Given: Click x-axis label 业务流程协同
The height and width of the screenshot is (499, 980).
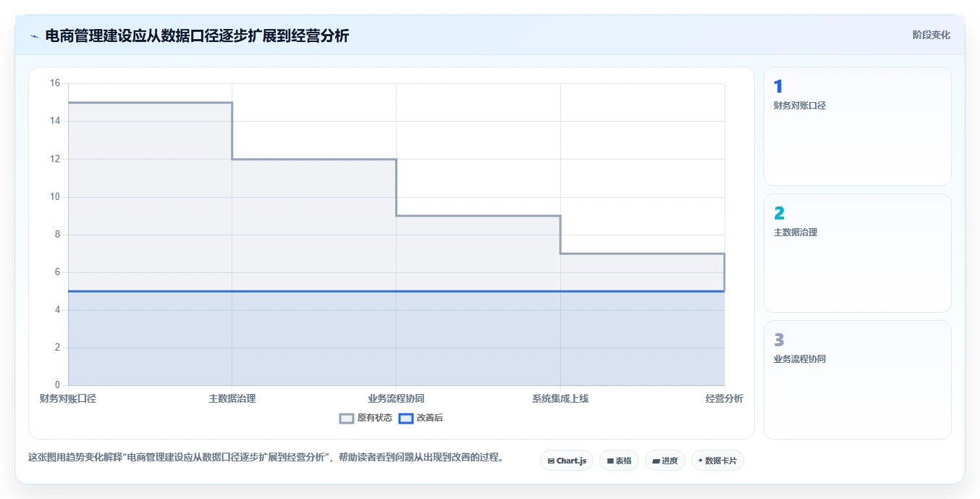Looking at the screenshot, I should click(x=396, y=398).
